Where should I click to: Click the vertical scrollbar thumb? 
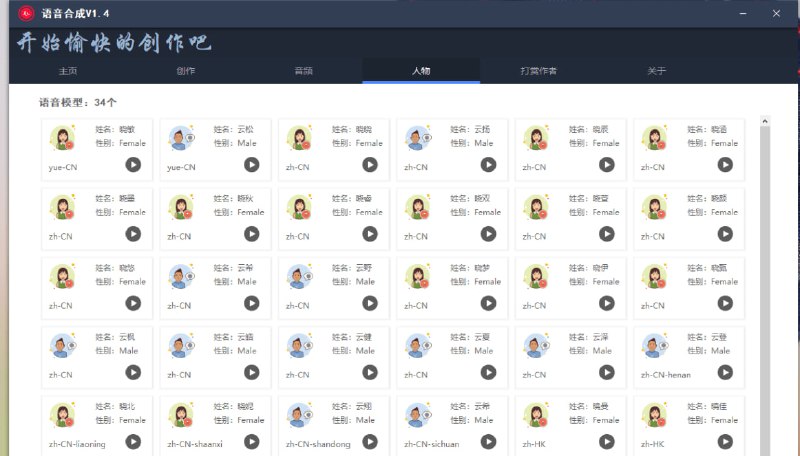point(764,291)
